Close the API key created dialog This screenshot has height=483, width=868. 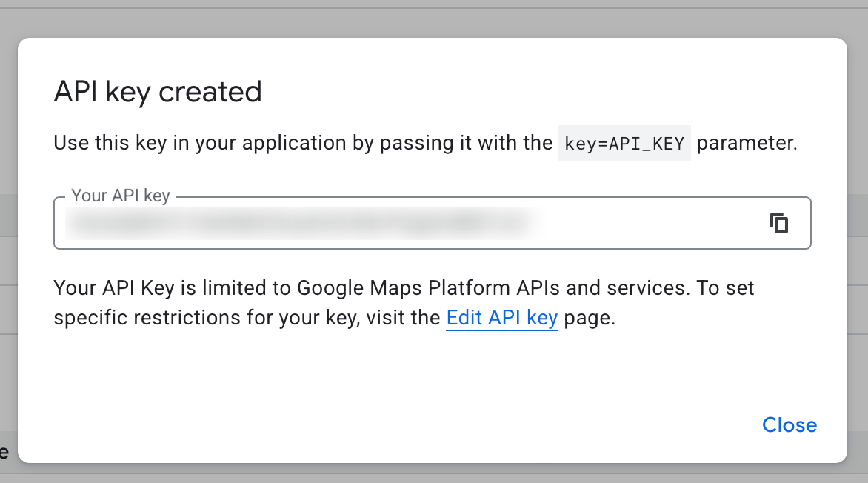point(789,424)
